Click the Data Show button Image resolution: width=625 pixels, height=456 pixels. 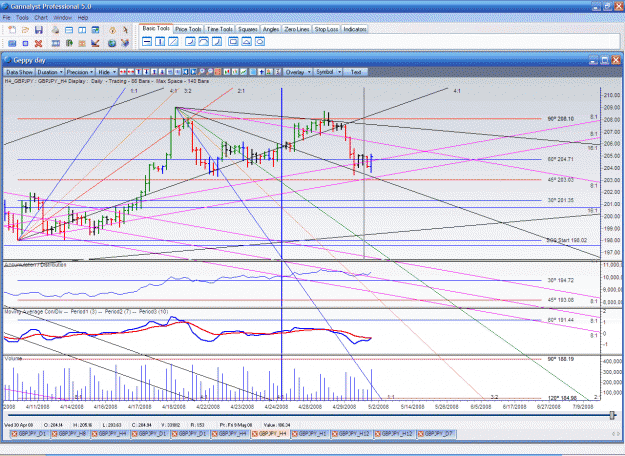19,72
